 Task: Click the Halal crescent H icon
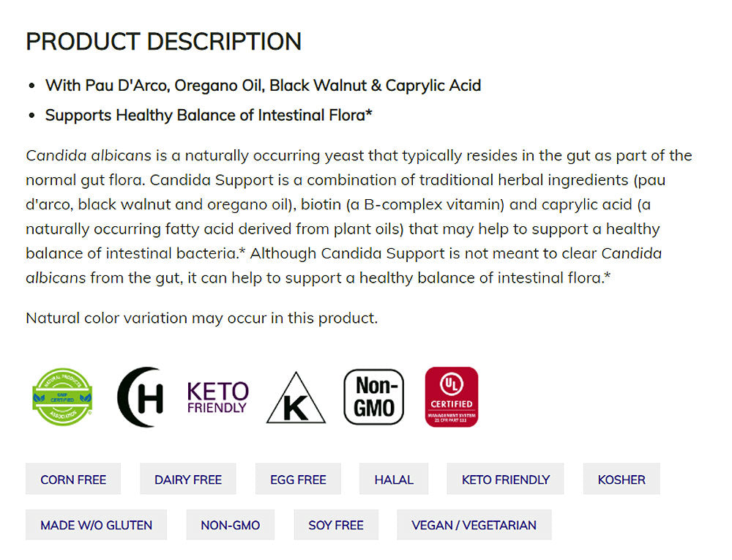pyautogui.click(x=140, y=397)
